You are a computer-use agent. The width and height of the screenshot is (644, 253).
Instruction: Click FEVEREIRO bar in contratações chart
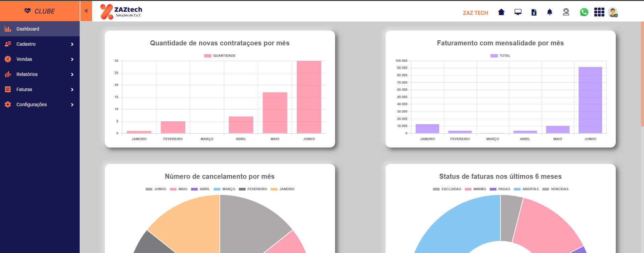click(x=173, y=127)
